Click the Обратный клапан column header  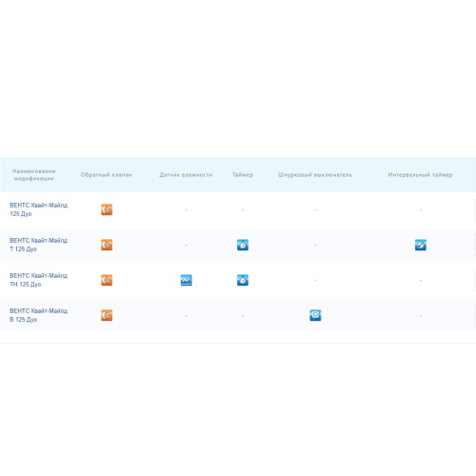106,174
